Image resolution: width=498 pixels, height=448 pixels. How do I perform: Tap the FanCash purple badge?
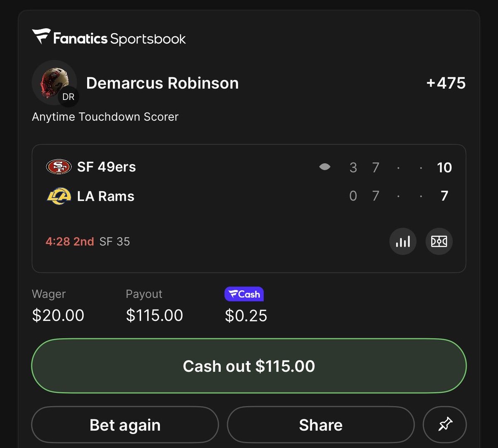[x=244, y=294]
